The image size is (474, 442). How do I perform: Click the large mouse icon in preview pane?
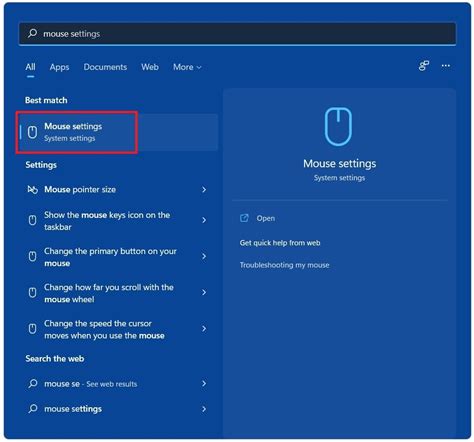point(338,126)
